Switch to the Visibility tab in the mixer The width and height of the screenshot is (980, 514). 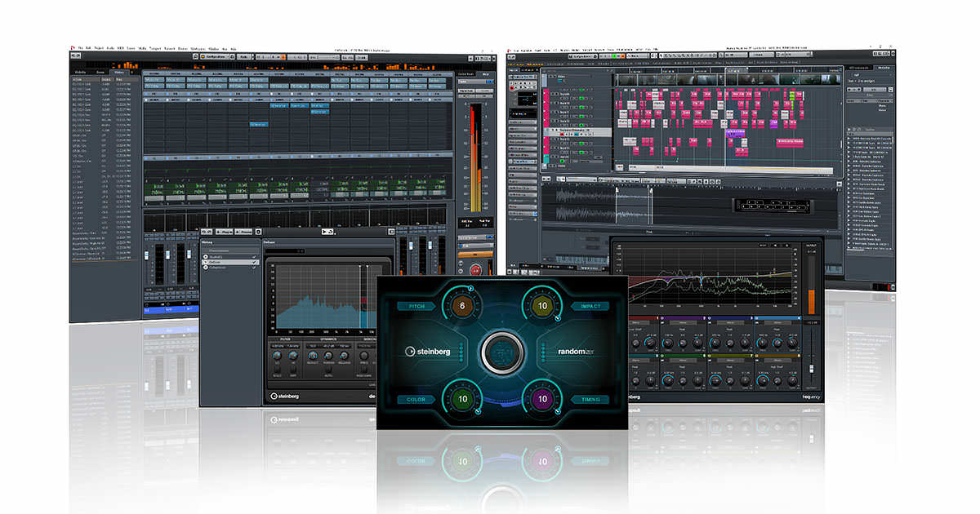coord(80,72)
